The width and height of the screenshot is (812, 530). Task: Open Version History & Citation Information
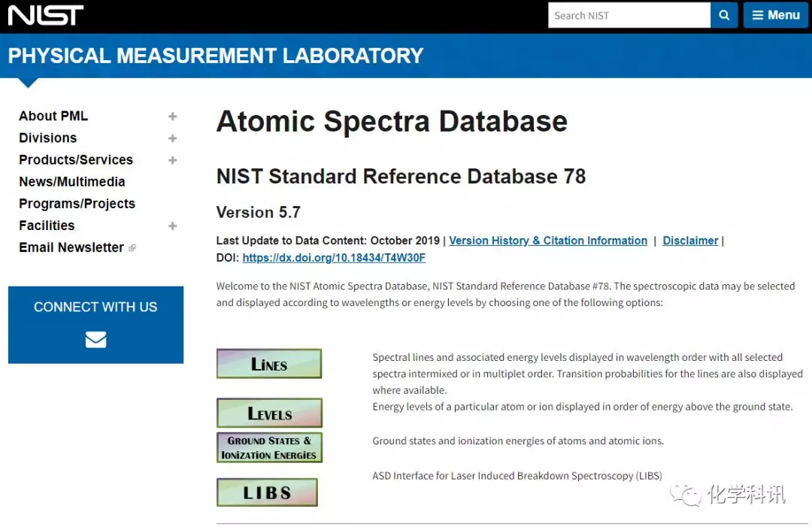(547, 241)
